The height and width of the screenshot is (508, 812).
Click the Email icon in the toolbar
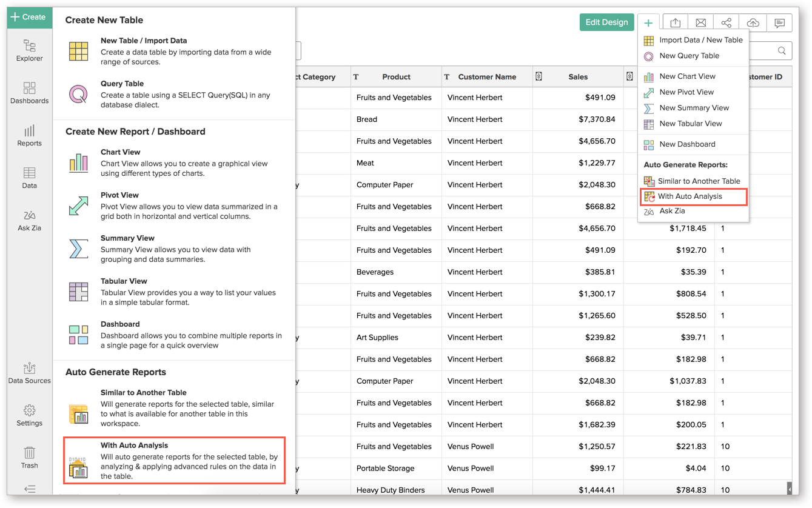[700, 22]
